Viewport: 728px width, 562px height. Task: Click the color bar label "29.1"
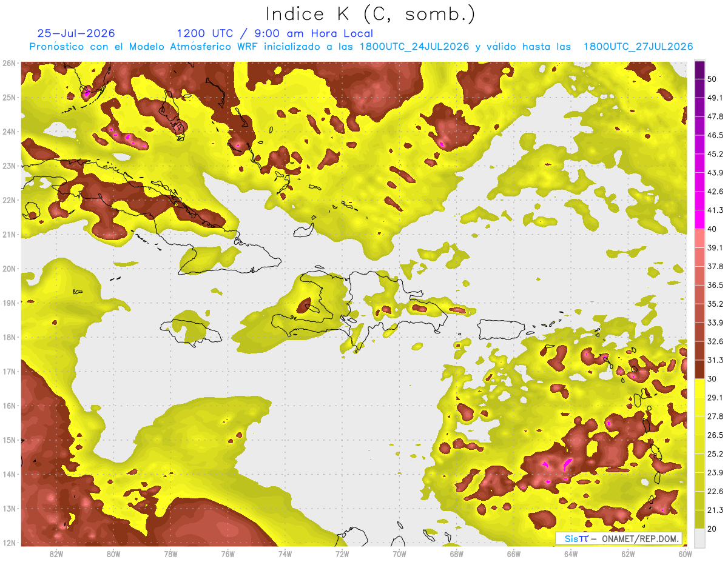pos(715,397)
